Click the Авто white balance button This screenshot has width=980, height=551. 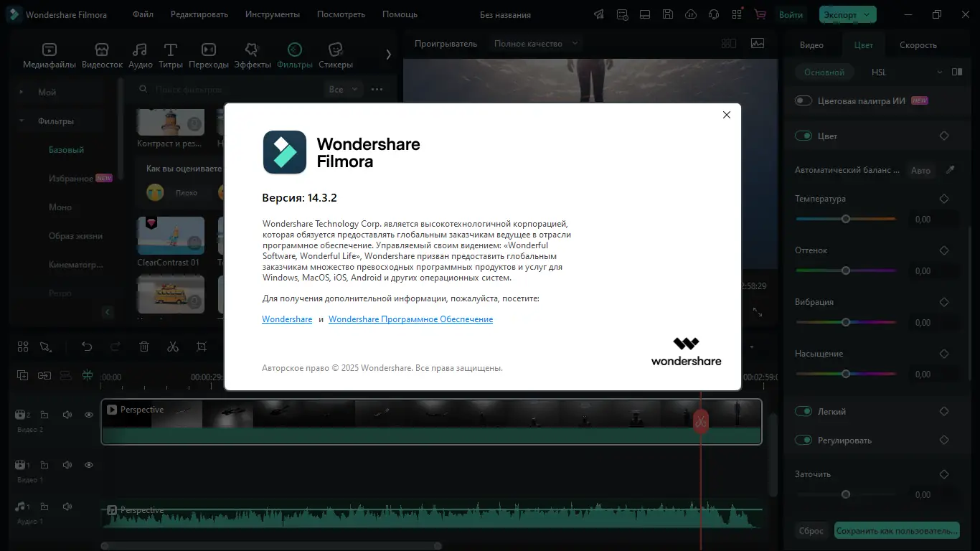point(920,170)
